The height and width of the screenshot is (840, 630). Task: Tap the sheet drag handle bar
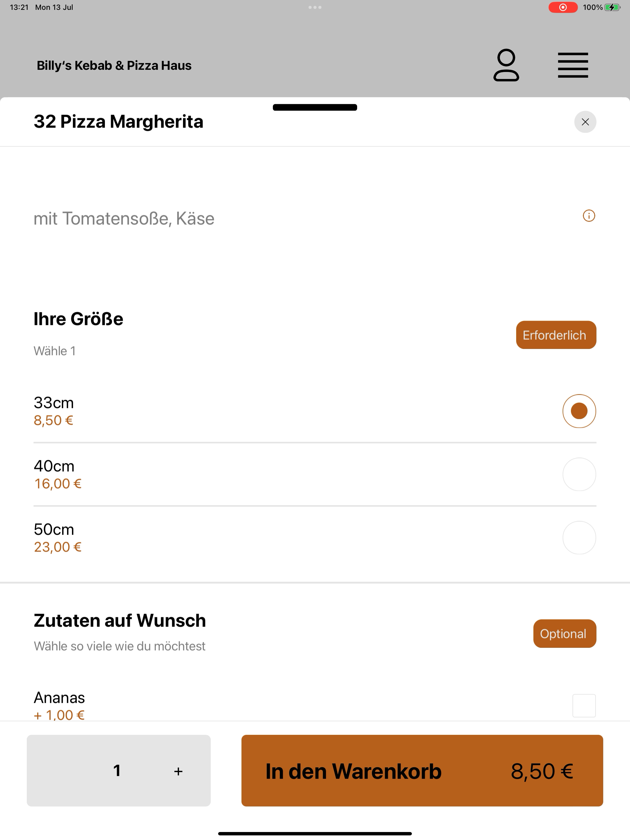point(315,108)
